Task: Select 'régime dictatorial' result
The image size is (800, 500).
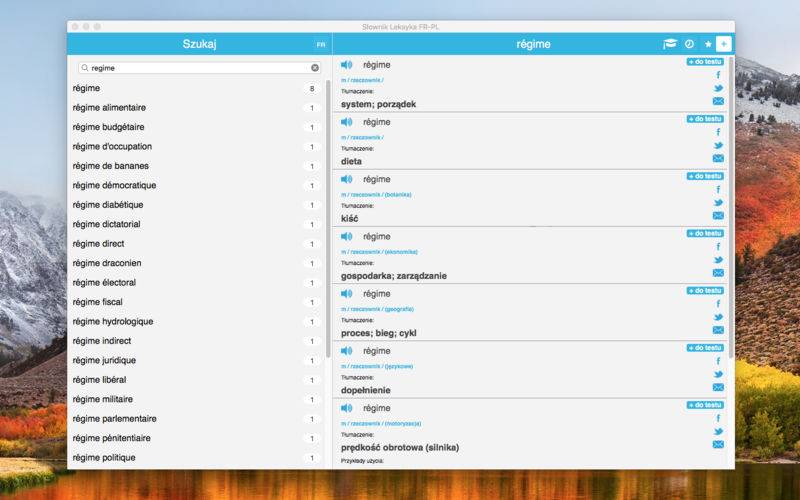Action: (x=196, y=224)
